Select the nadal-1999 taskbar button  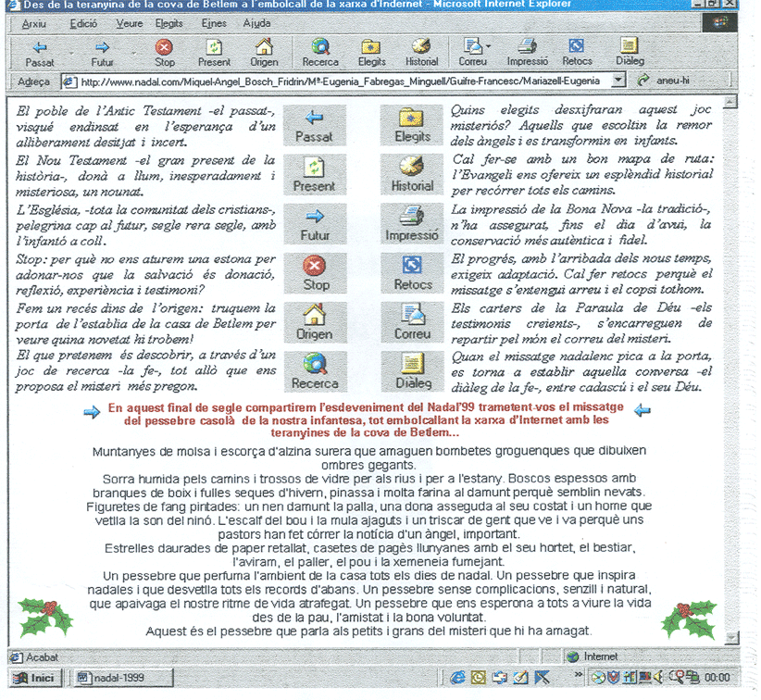[122, 678]
